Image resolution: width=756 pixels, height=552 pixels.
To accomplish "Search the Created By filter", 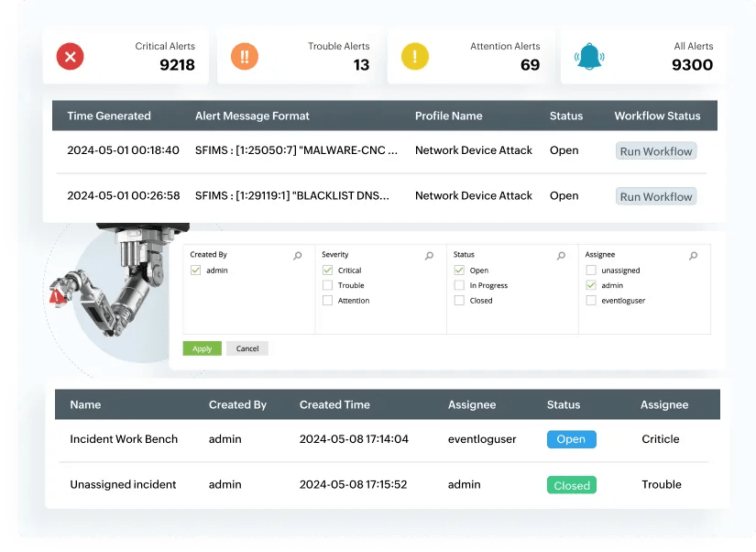I will point(298,255).
